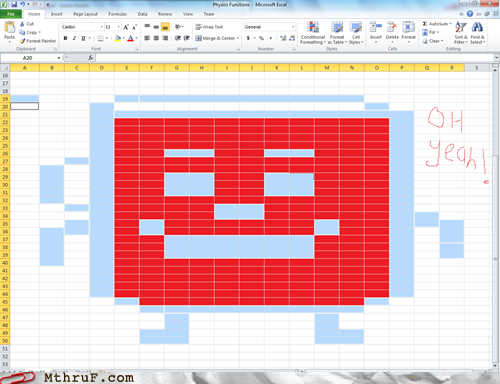Click Increase Indent
This screenshot has width=500, height=384.
click(187, 38)
